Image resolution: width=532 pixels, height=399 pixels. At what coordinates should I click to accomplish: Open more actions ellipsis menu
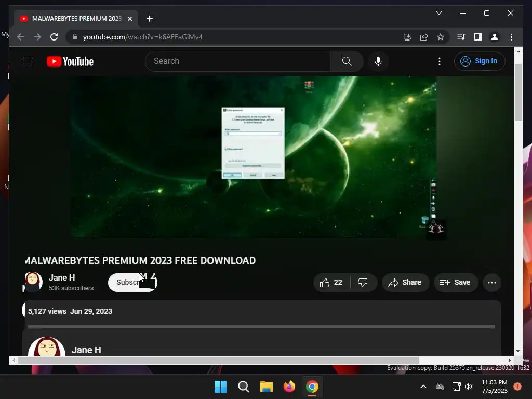point(492,282)
